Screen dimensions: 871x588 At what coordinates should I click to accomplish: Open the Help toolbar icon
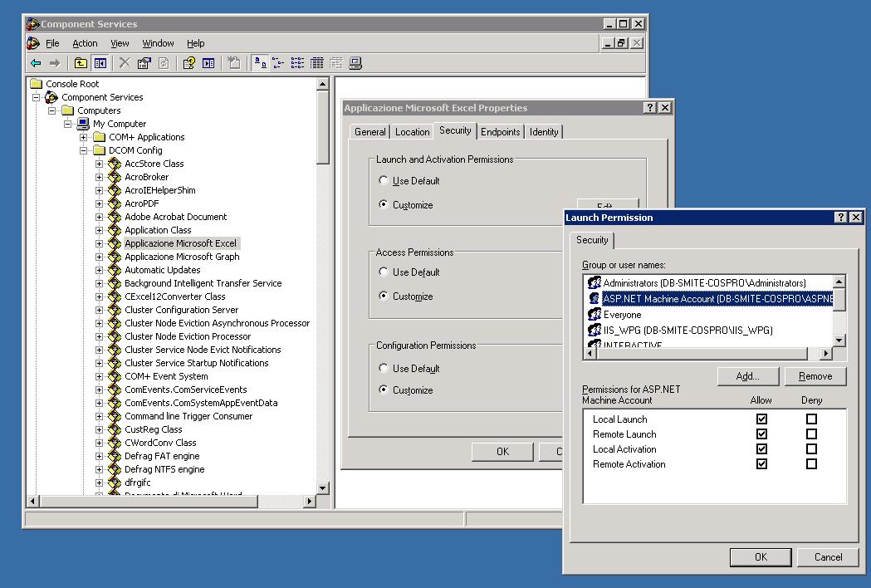point(188,63)
